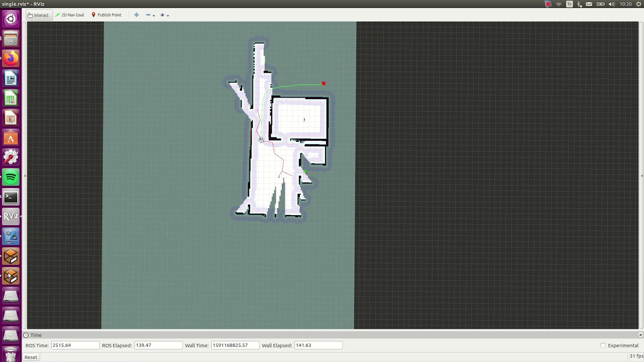The width and height of the screenshot is (644, 362).
Task: Click the Wall Time field
Action: [x=235, y=345]
